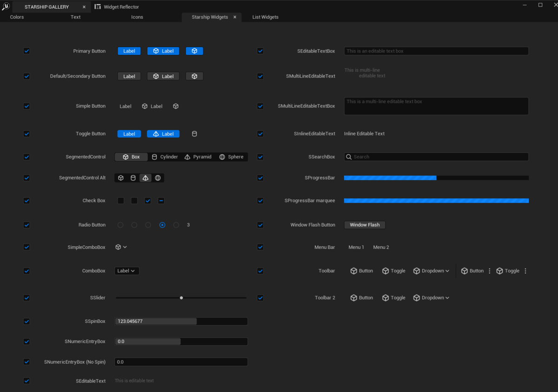Click the SMultiLineEditableTextBox field
Image resolution: width=558 pixels, height=392 pixels.
[436, 106]
